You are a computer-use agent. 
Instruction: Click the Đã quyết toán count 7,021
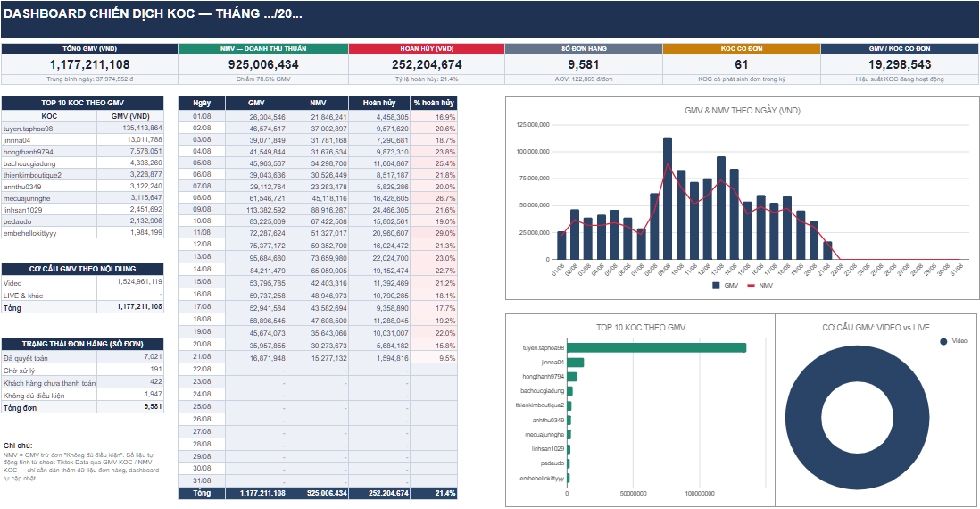pos(154,356)
